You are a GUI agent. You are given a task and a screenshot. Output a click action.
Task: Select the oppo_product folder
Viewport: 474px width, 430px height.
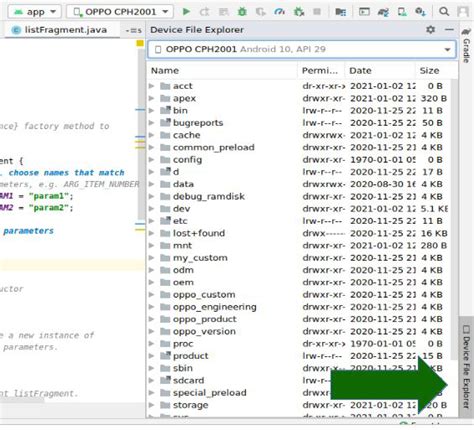click(298, 319)
